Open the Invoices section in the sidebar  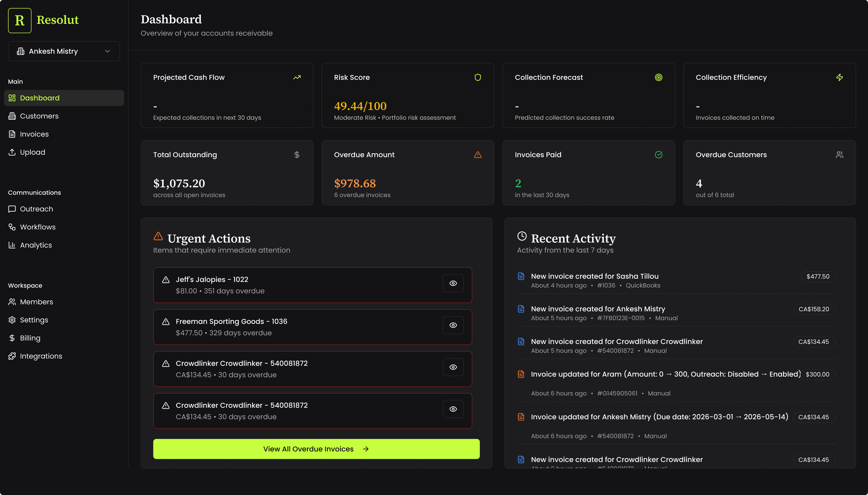point(34,134)
